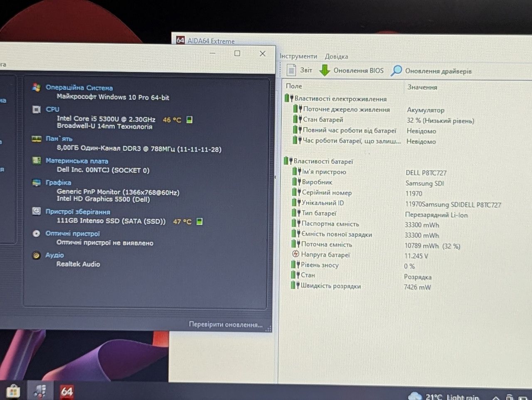
Task: Click the processor icon next to CPU heading
Action: point(37,109)
